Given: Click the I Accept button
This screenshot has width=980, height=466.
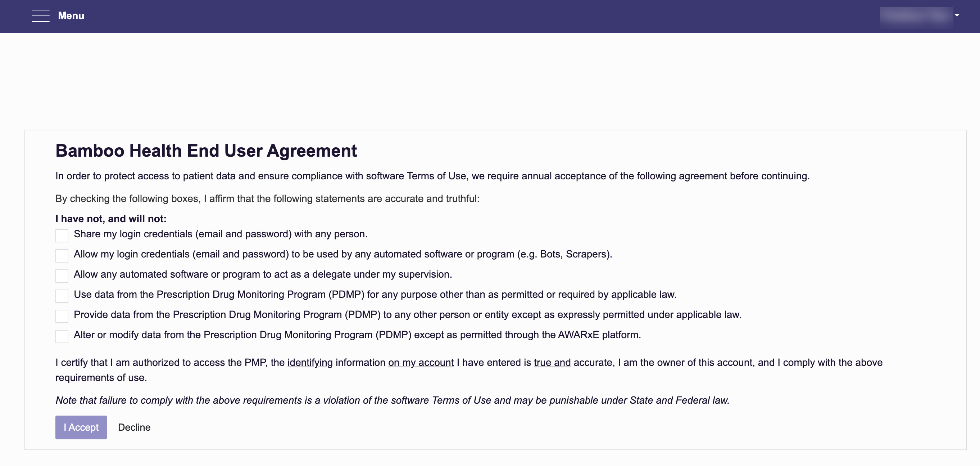Looking at the screenshot, I should [81, 427].
